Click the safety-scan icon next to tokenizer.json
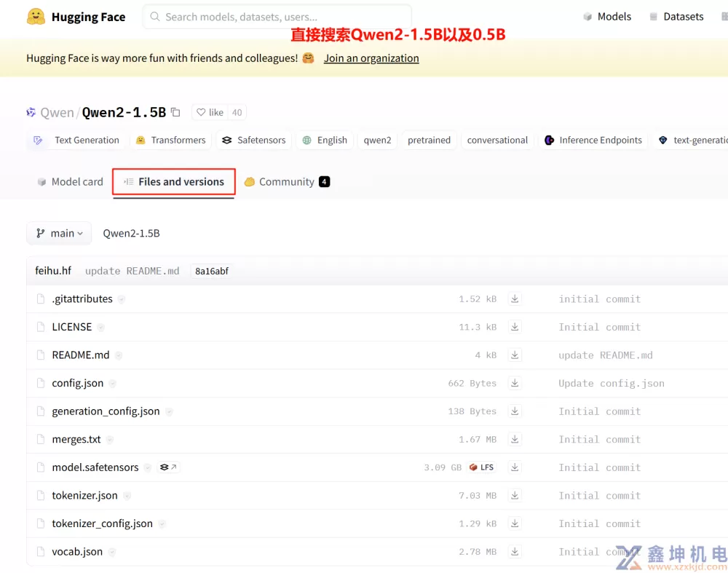This screenshot has width=728, height=573. click(127, 496)
